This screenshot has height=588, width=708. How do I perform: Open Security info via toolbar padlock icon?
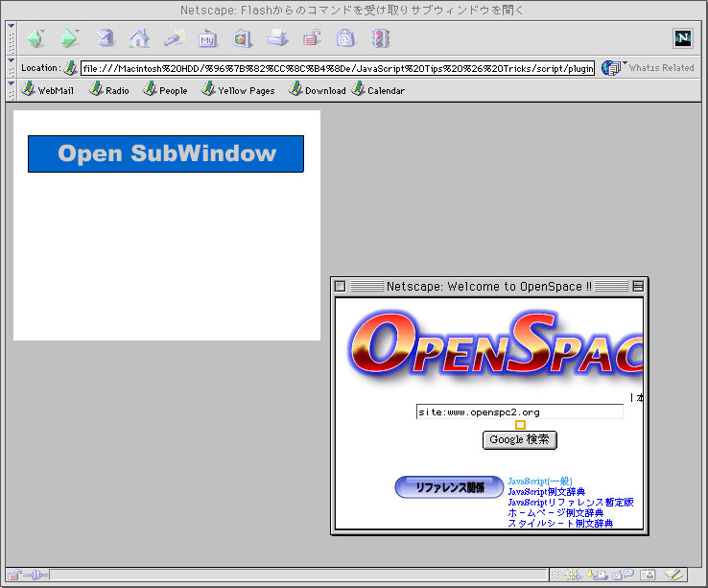coord(312,38)
